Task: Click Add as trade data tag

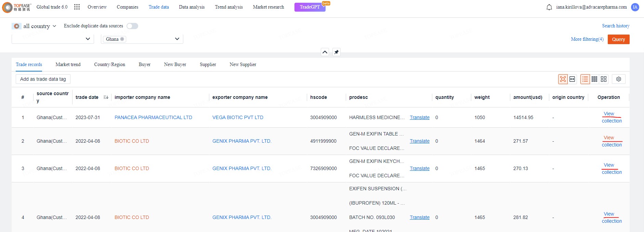Action: coord(43,79)
